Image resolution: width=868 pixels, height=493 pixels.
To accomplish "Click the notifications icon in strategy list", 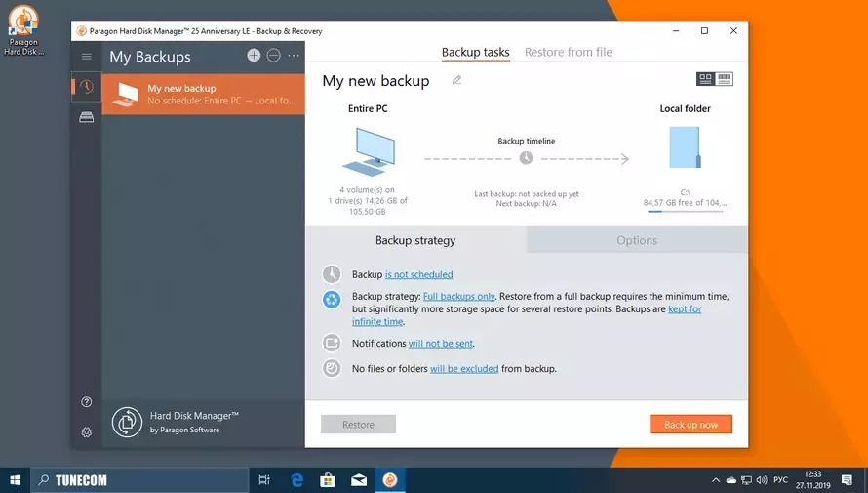I will (x=332, y=343).
